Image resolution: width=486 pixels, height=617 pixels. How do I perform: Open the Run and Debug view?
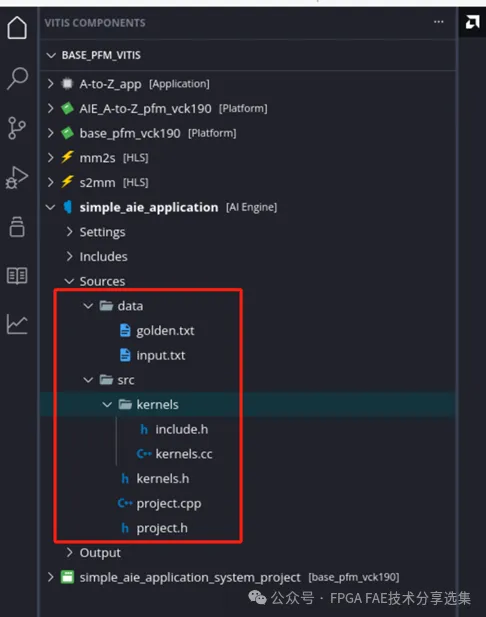tap(17, 177)
